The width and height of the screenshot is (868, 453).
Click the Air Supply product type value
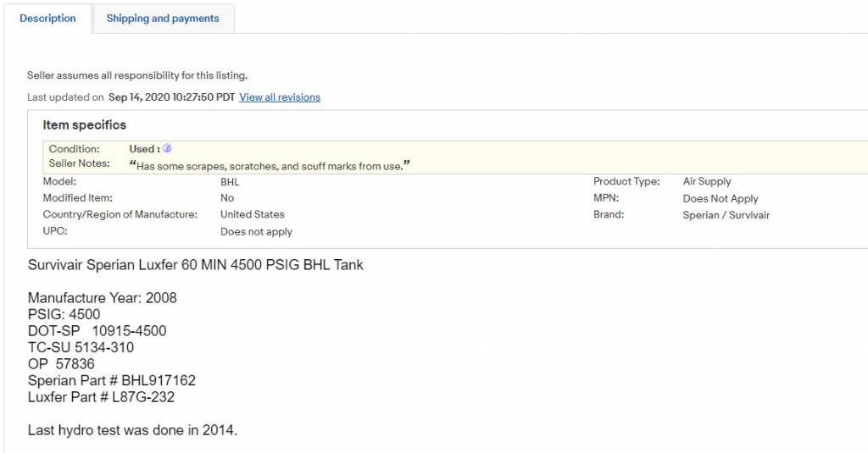pos(707,181)
